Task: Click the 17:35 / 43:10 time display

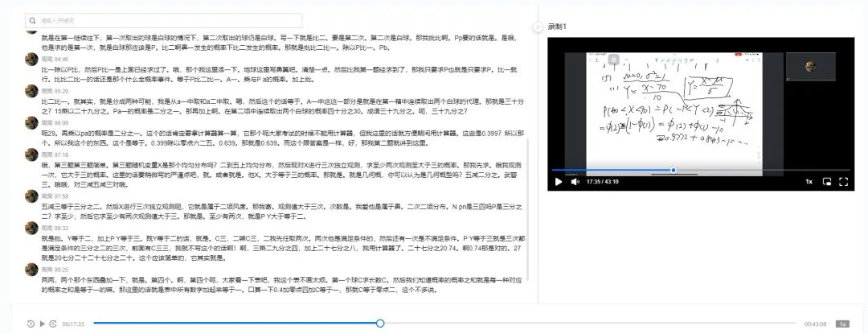Action: 602,182
